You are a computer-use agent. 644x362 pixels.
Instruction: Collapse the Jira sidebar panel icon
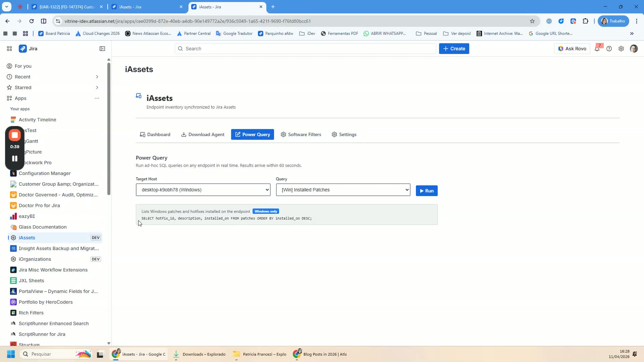(102, 49)
